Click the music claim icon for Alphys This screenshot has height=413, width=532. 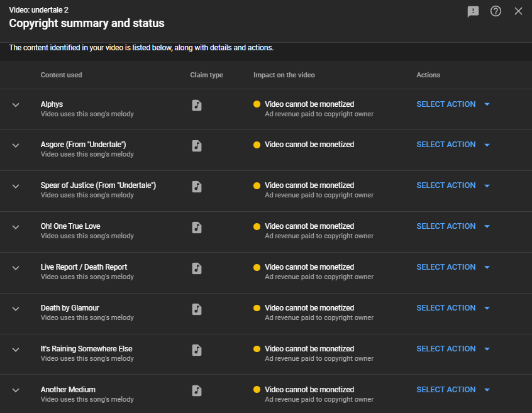(x=197, y=105)
